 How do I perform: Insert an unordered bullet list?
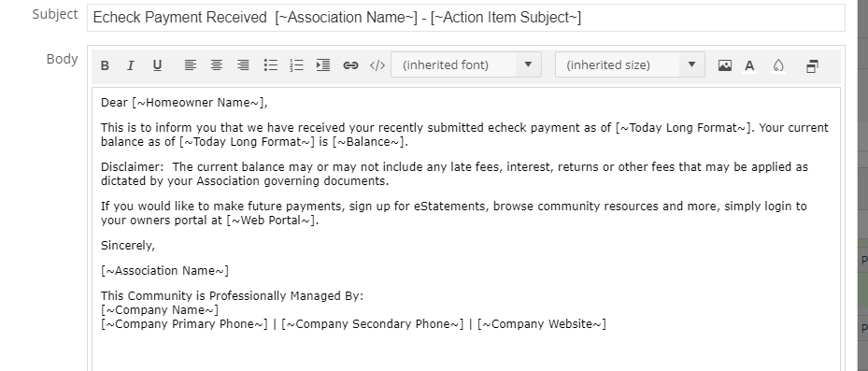270,65
